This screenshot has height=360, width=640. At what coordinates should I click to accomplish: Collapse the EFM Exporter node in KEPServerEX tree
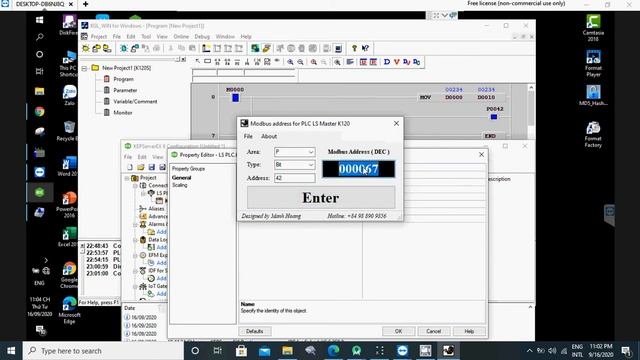coord(135,255)
